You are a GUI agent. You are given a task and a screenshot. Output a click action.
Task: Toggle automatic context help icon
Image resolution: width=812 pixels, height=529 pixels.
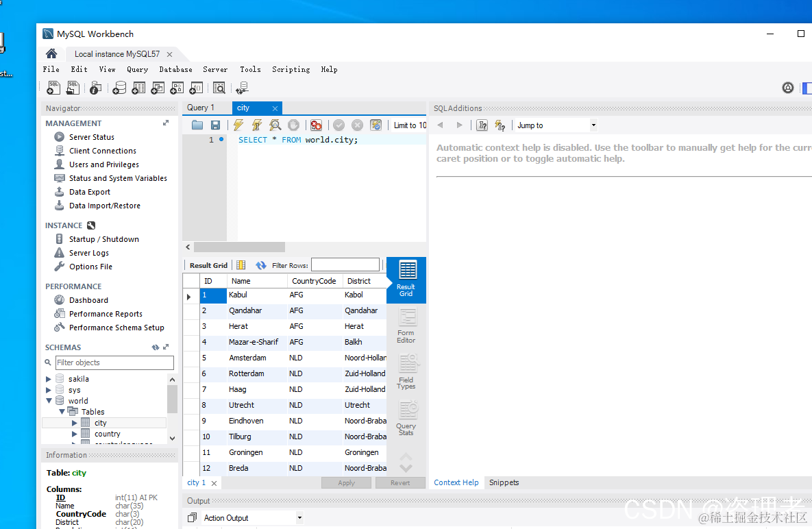[x=500, y=125]
